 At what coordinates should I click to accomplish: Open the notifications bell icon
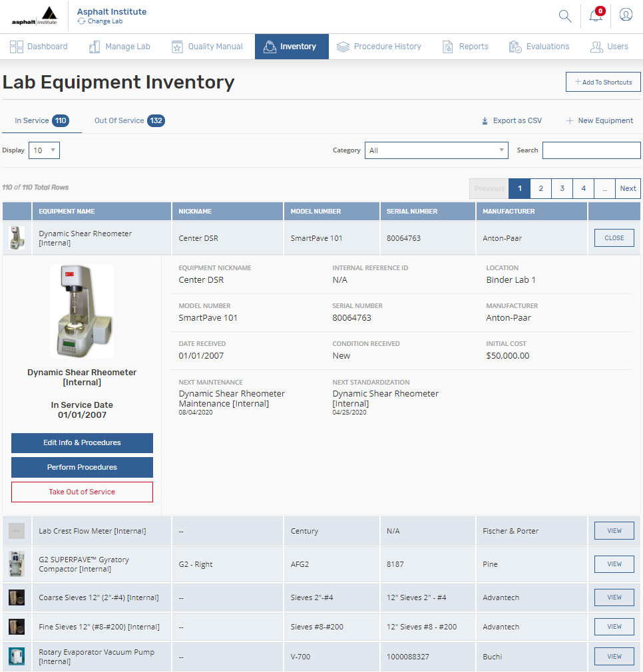coord(595,16)
